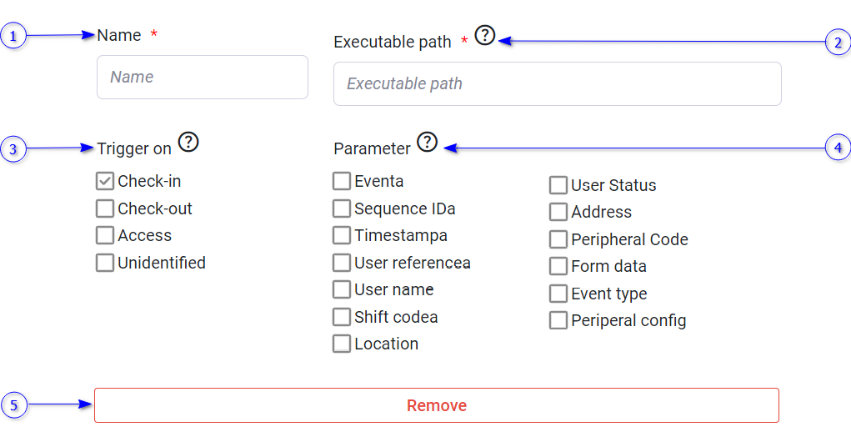The height and width of the screenshot is (447, 851).
Task: Uncheck the Check-in trigger checkbox
Action: [x=105, y=181]
